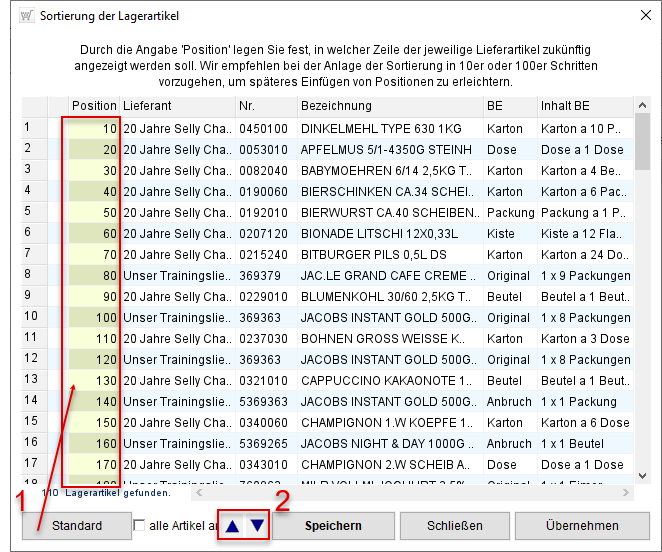
Task: Click 'BABYMOEHREN 6/14 2,5KG T..' cell
Action: [391, 171]
